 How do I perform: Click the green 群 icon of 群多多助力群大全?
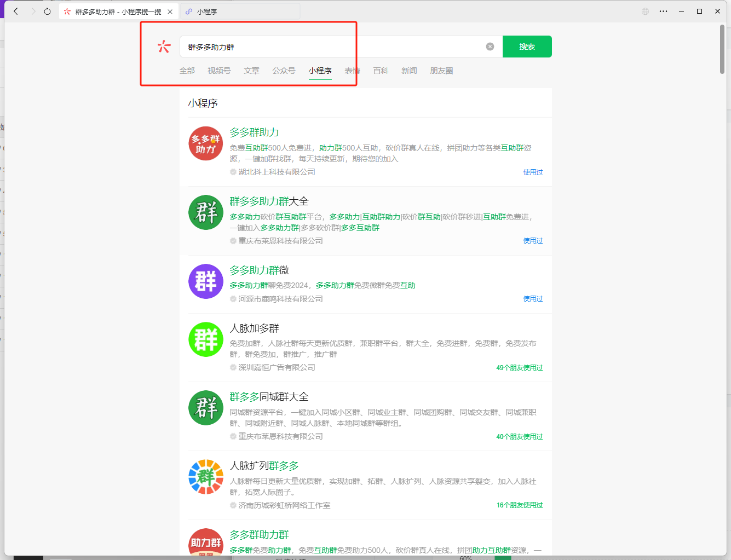(206, 212)
